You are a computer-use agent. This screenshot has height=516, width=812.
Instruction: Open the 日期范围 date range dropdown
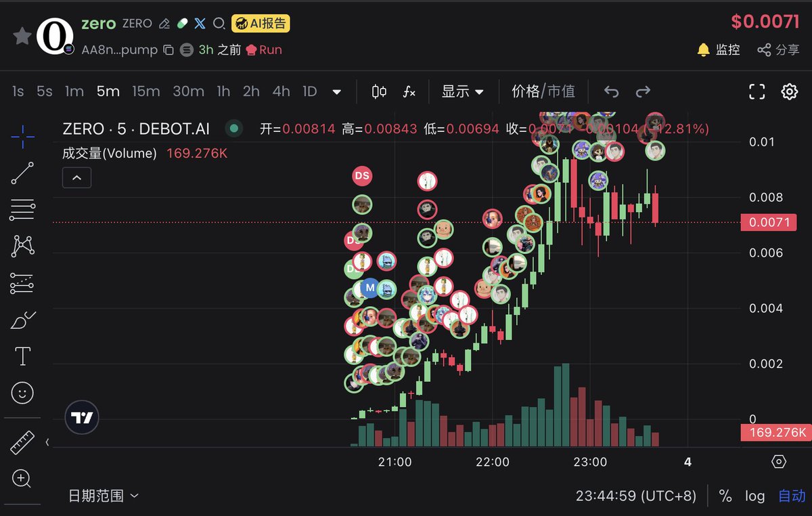tap(104, 496)
